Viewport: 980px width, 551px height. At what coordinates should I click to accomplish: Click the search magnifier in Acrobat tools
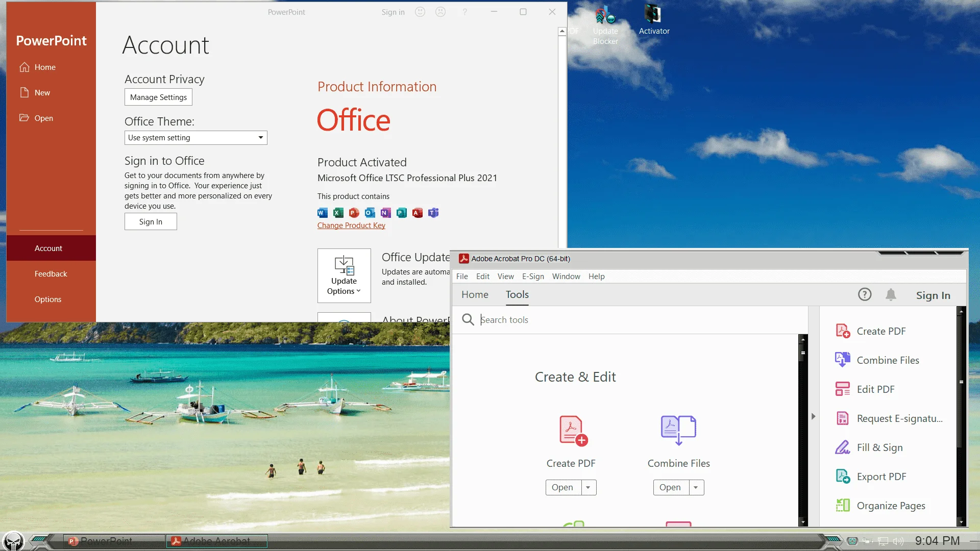(x=468, y=319)
